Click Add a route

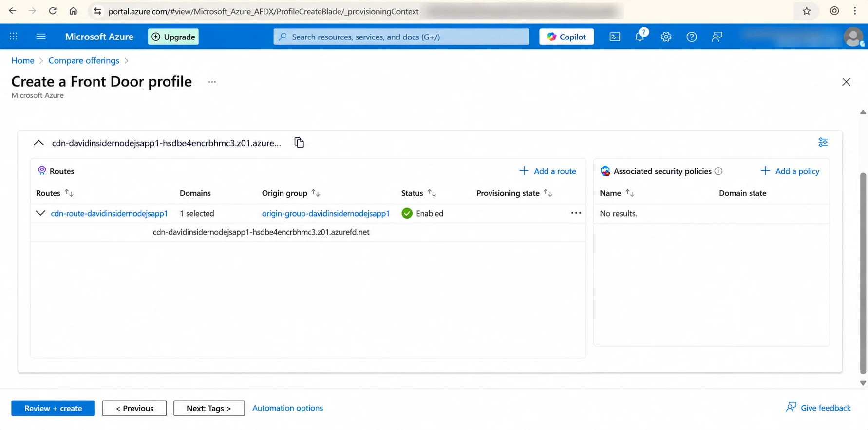click(547, 171)
